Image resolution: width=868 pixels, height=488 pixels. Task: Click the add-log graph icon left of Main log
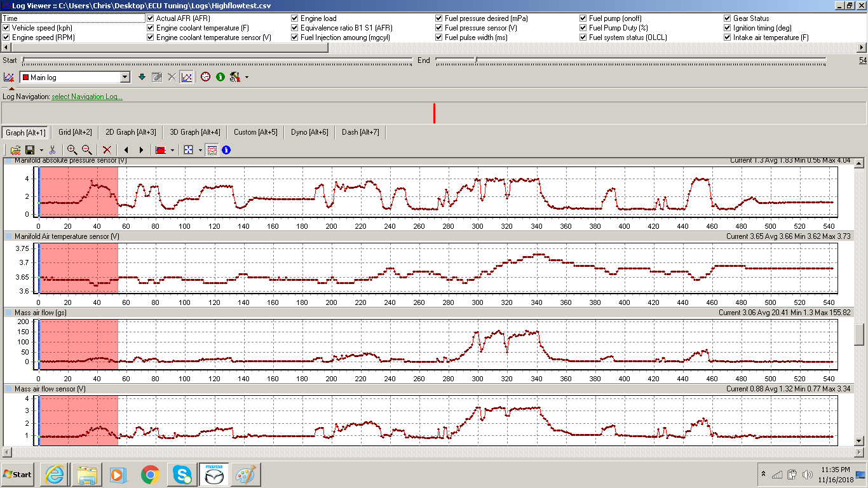(9, 77)
